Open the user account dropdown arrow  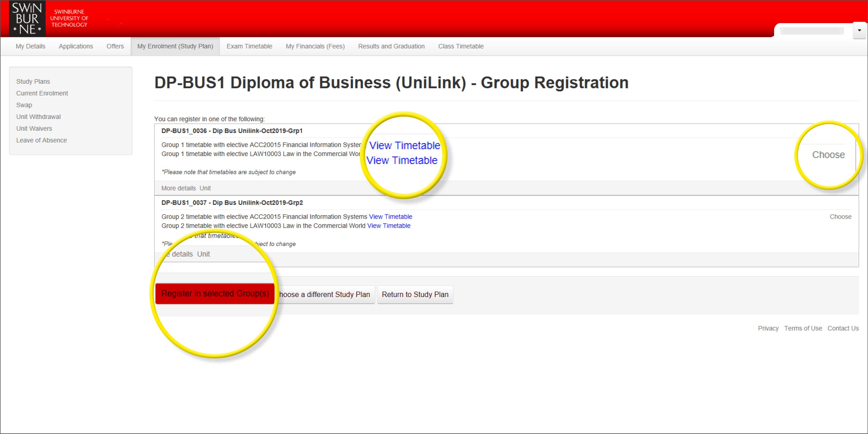(859, 31)
